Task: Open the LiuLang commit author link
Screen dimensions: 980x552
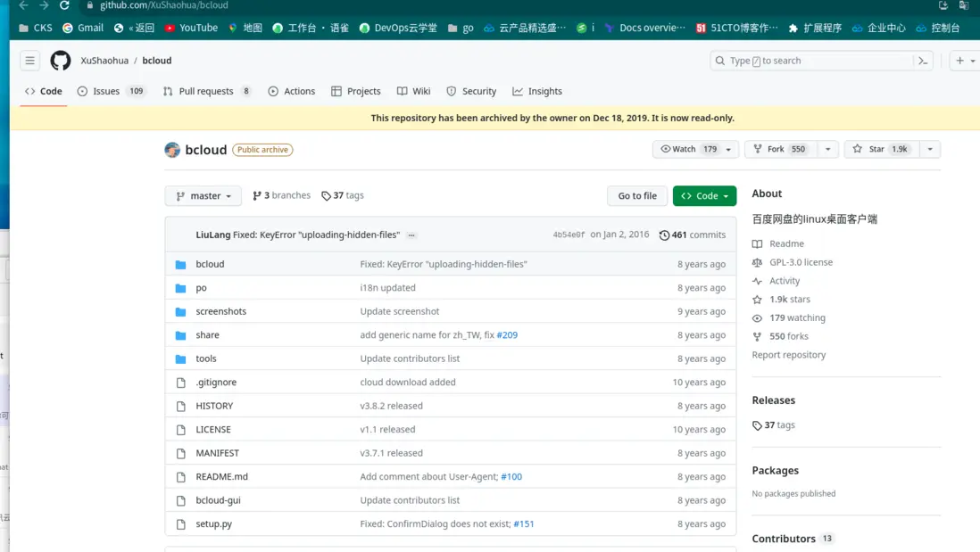Action: (213, 235)
